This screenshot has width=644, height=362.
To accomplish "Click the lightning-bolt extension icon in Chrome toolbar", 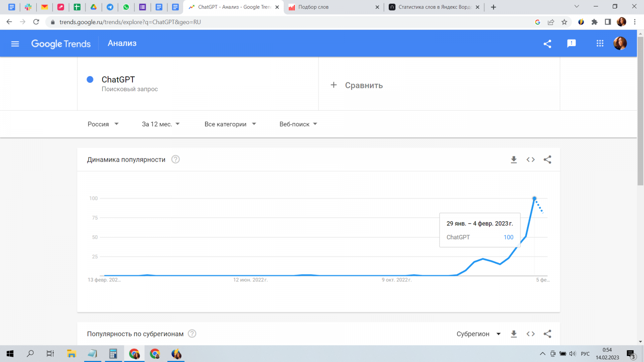I will 581,22.
